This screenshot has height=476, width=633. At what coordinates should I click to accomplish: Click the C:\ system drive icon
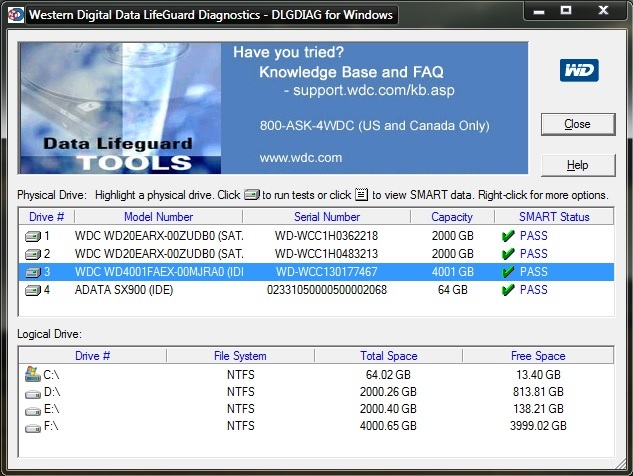[x=33, y=374]
